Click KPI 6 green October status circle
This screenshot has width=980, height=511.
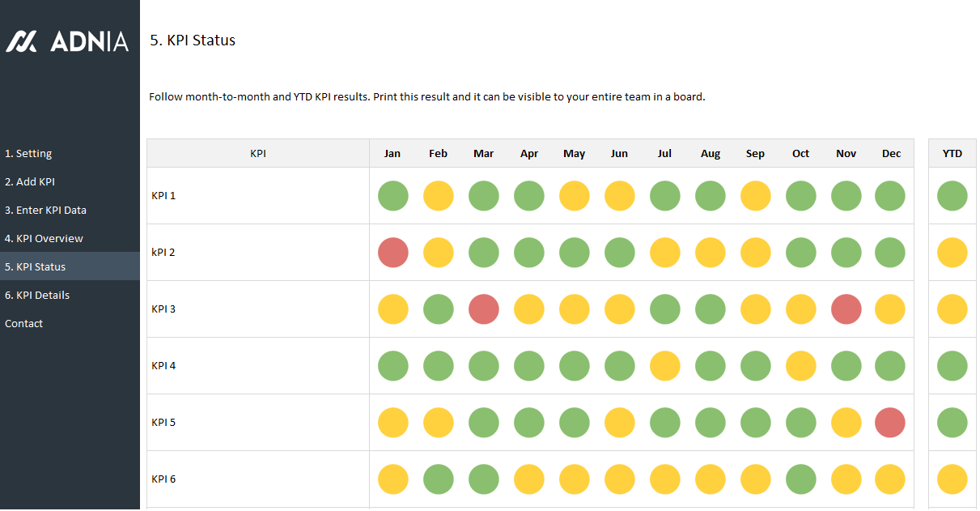801,479
